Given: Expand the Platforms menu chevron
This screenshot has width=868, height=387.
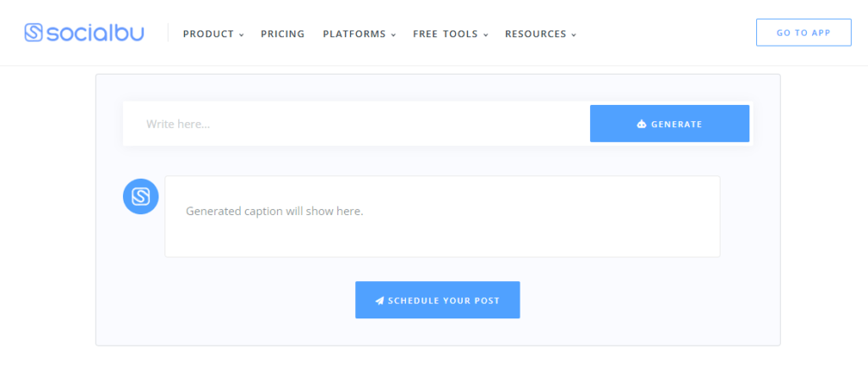Looking at the screenshot, I should [x=393, y=35].
